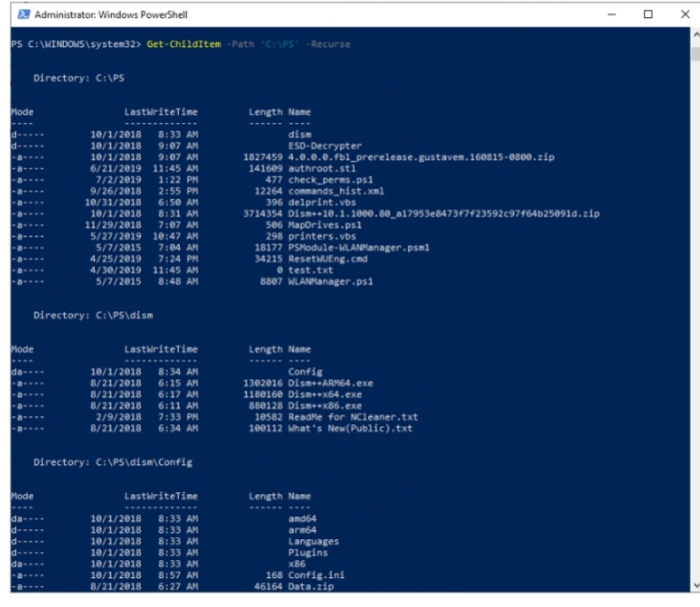Click the ResetWUEng.cmd file name
The height and width of the screenshot is (607, 700).
(328, 259)
